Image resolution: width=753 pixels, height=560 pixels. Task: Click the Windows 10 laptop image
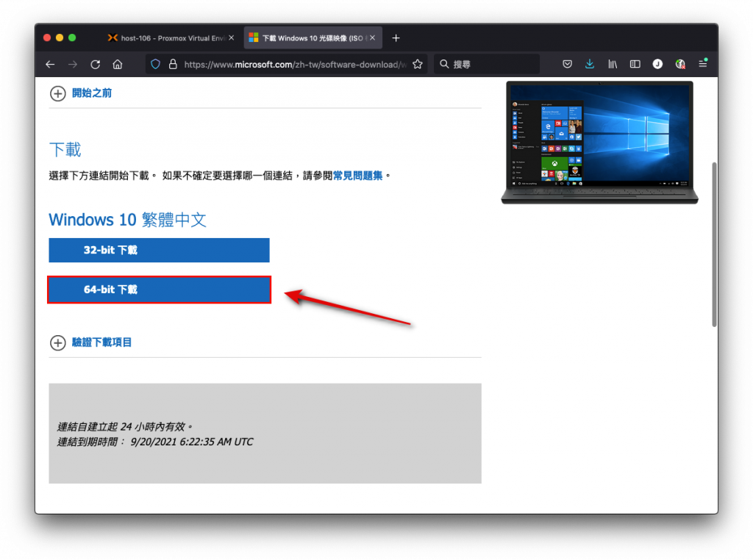[599, 143]
